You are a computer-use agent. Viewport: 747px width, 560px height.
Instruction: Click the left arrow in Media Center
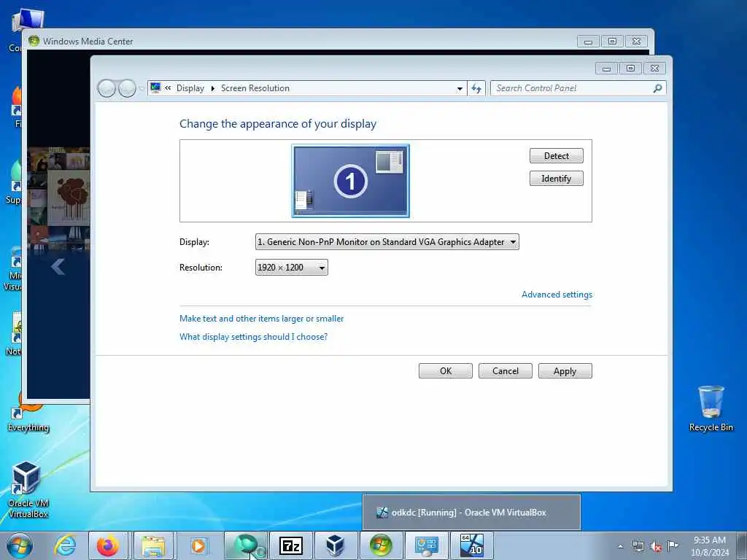pyautogui.click(x=58, y=267)
